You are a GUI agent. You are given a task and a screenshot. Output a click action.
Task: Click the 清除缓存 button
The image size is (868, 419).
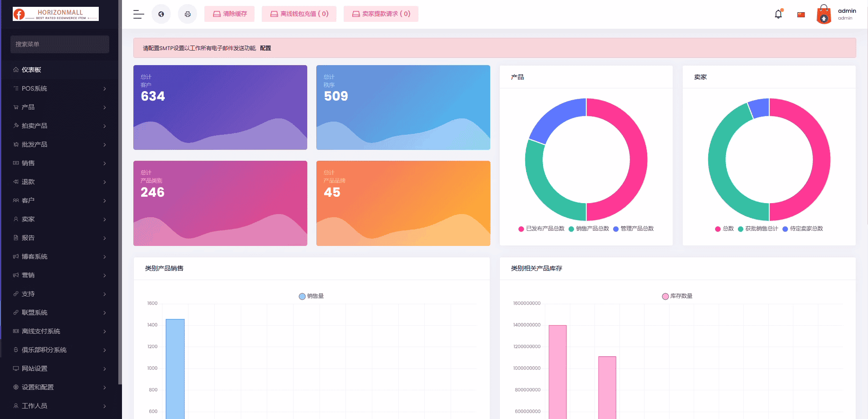(x=229, y=14)
